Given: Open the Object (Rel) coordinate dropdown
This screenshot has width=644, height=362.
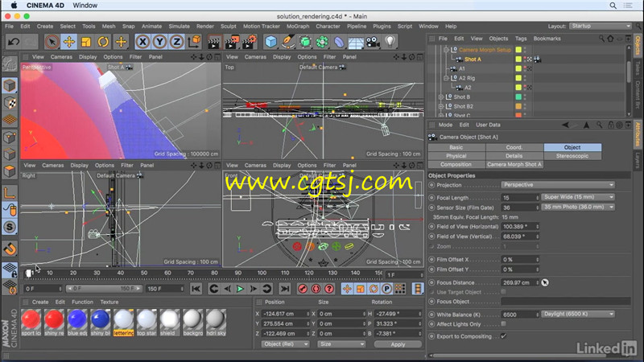Looking at the screenshot, I should click(x=285, y=344).
